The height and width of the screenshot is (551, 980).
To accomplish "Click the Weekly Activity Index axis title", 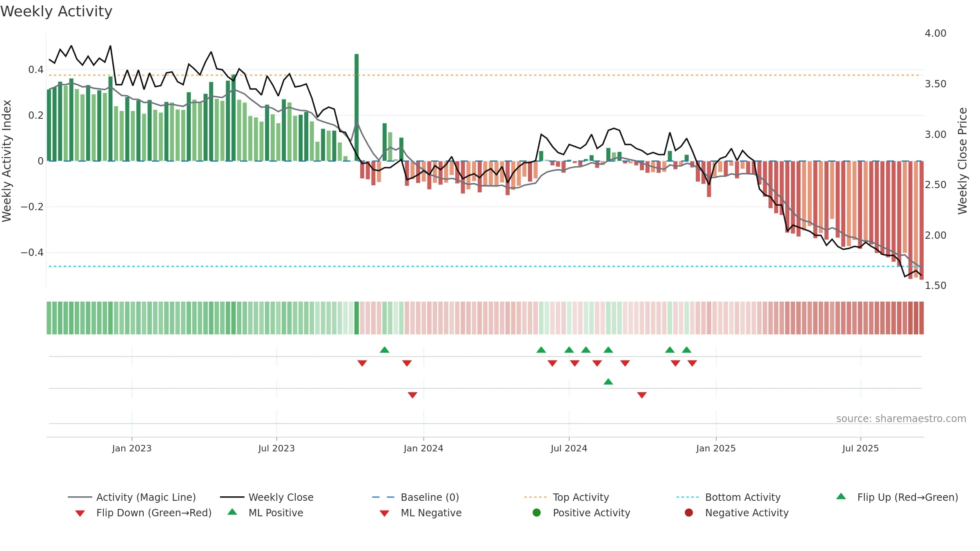I will (7, 161).
